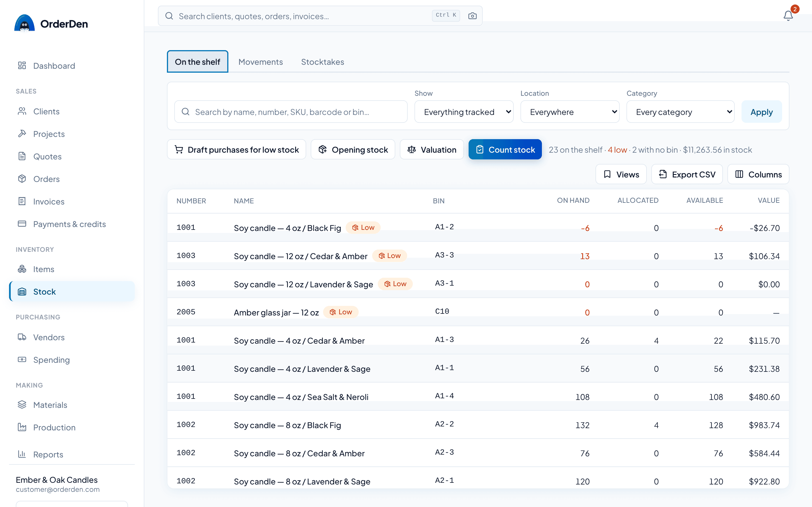The image size is (812, 507).
Task: Focus the stock search by name field
Action: (x=291, y=112)
